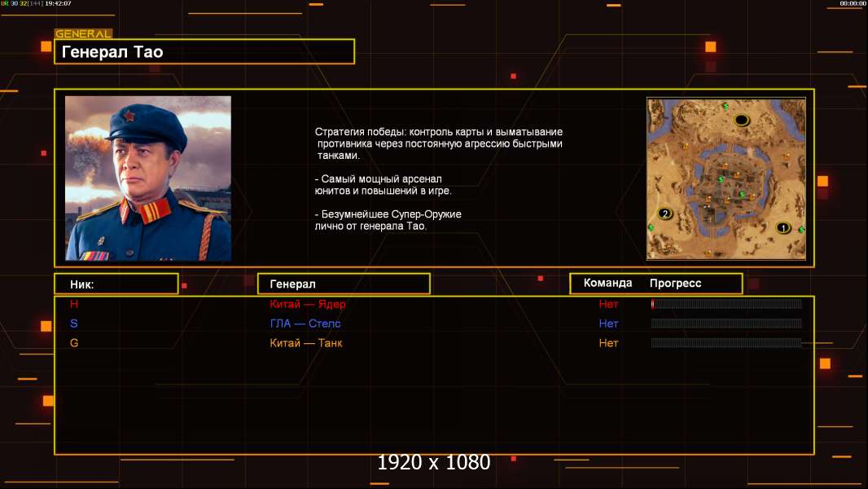Click the green supply icon below marker 2
This screenshot has width=868, height=489.
tap(651, 227)
